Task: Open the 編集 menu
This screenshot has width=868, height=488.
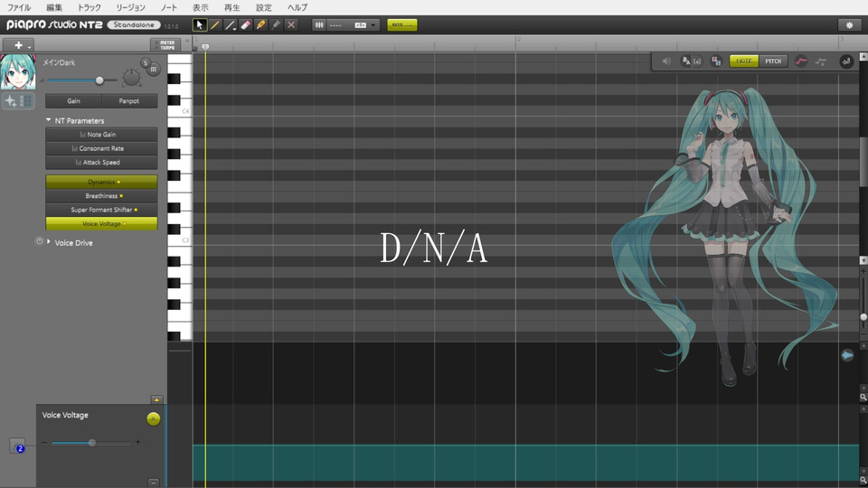Action: [54, 7]
